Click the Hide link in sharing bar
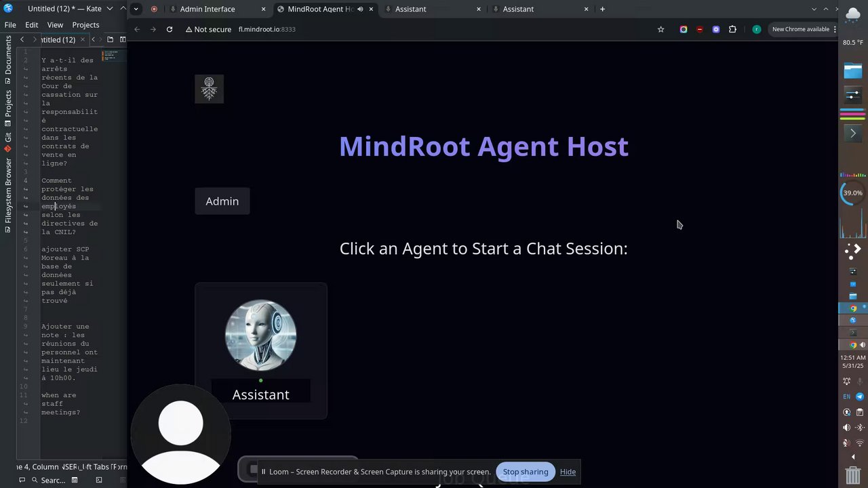The width and height of the screenshot is (868, 488). click(568, 472)
